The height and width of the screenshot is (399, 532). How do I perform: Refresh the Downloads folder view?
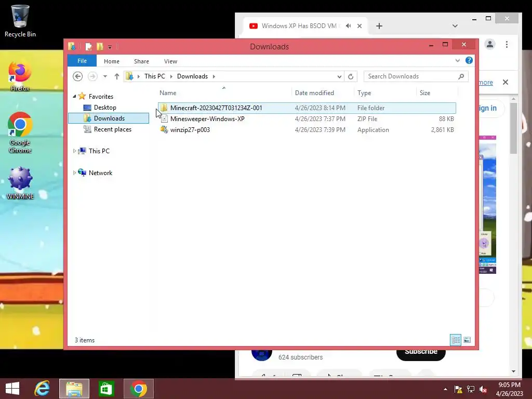[x=351, y=76]
